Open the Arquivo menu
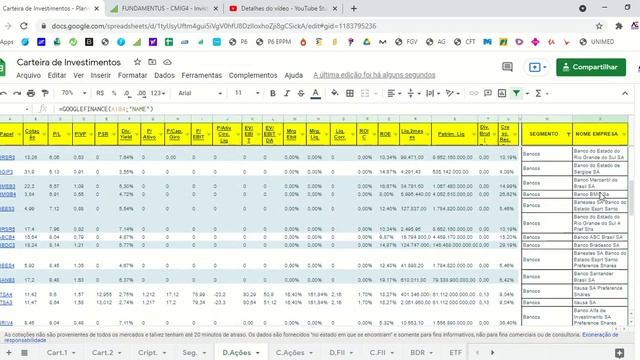Image resolution: width=640 pixels, height=360 pixels. coord(29,76)
